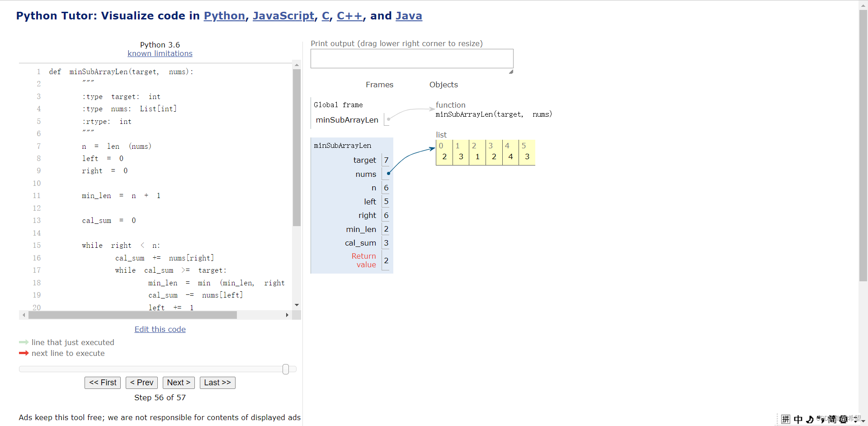Click code line 17 'while cal_sum >= target:'

[170, 270]
